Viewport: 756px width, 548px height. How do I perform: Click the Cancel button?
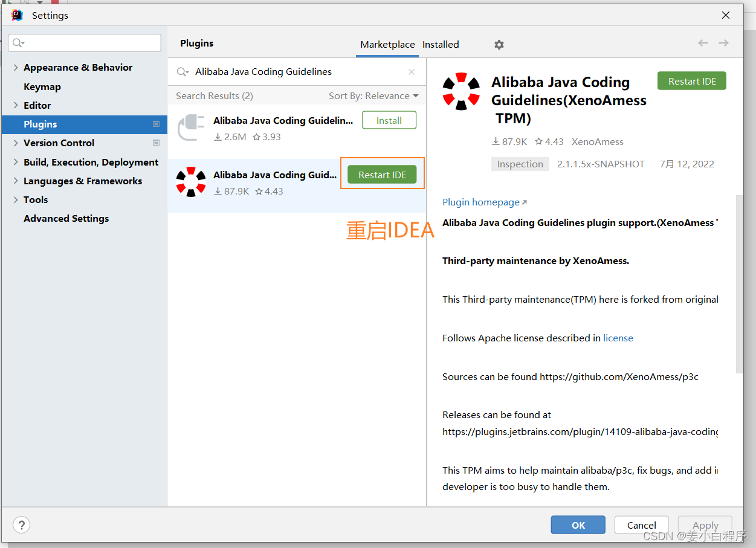(641, 525)
